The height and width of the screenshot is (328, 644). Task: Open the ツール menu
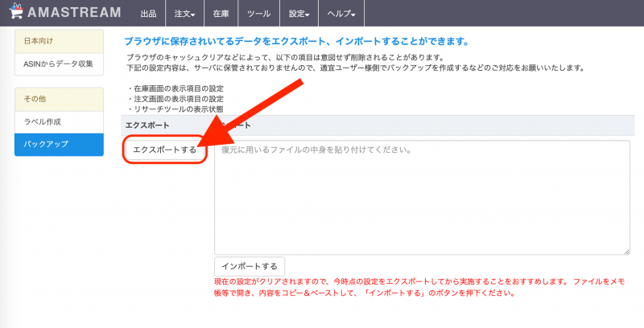pos(258,14)
